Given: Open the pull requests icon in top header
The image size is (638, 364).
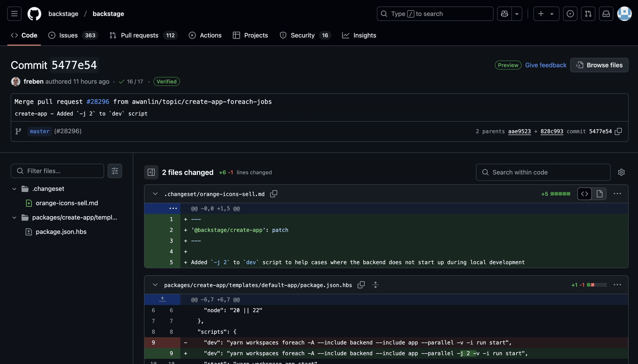Looking at the screenshot, I should [588, 14].
